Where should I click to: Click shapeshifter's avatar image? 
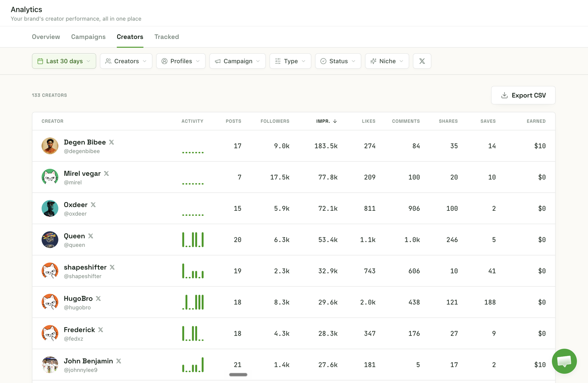(50, 271)
